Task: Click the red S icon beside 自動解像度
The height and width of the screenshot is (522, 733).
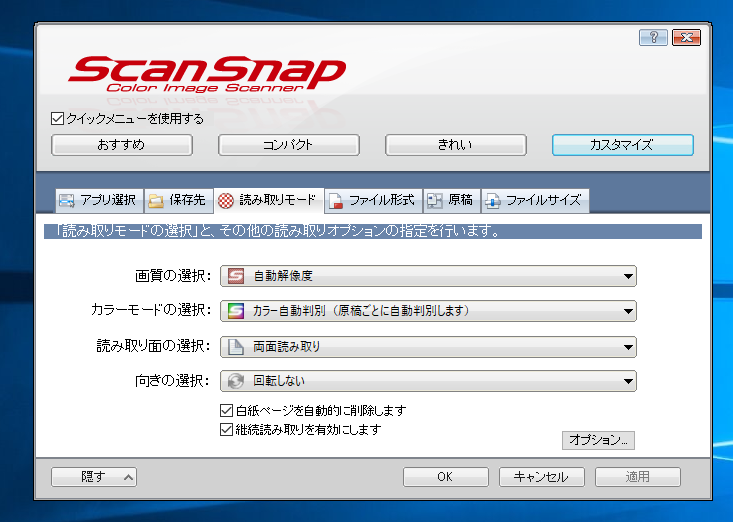Action: (x=236, y=276)
